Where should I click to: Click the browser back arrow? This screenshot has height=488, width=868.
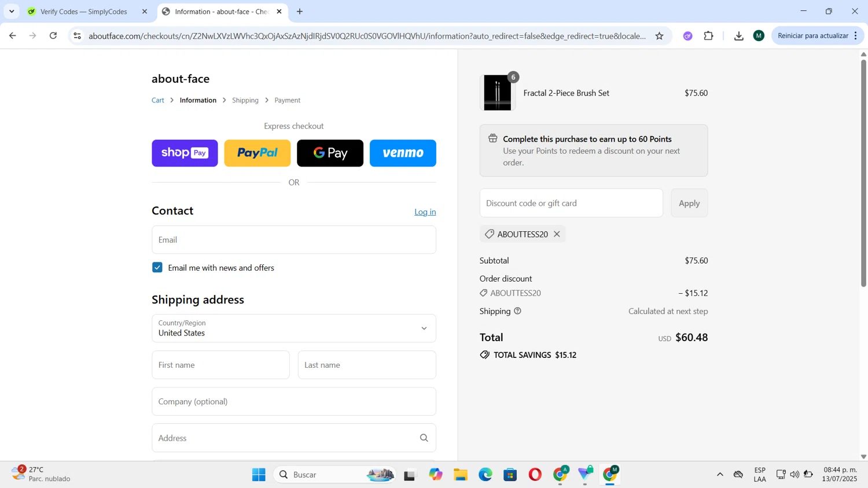pos(12,36)
